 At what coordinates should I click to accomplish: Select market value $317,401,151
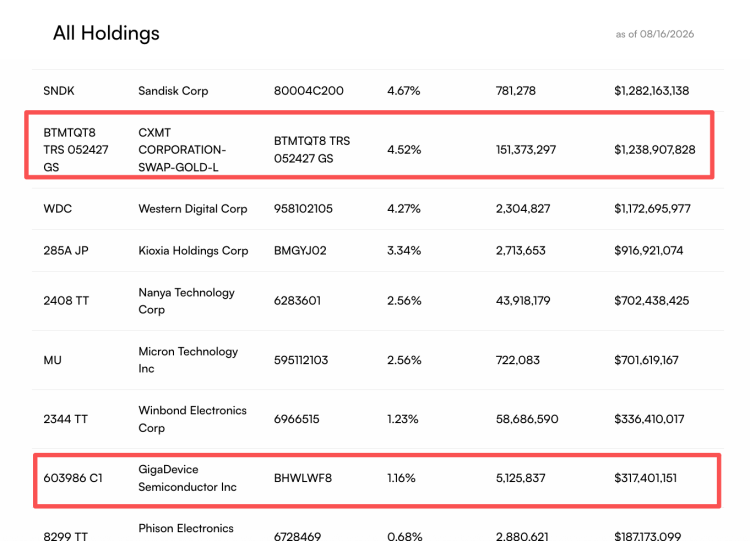[x=645, y=478]
